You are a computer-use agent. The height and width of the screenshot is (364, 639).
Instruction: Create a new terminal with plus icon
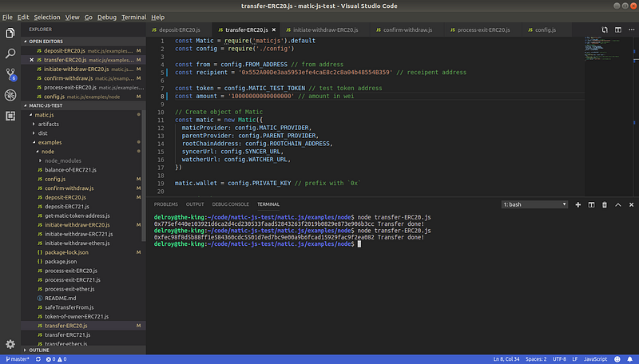(x=577, y=204)
